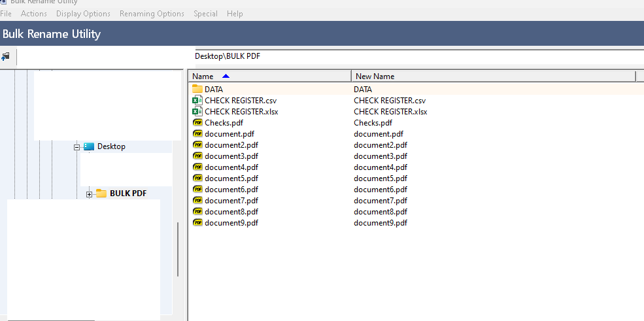Click the BULK PDF folder icon in the tree

point(101,194)
